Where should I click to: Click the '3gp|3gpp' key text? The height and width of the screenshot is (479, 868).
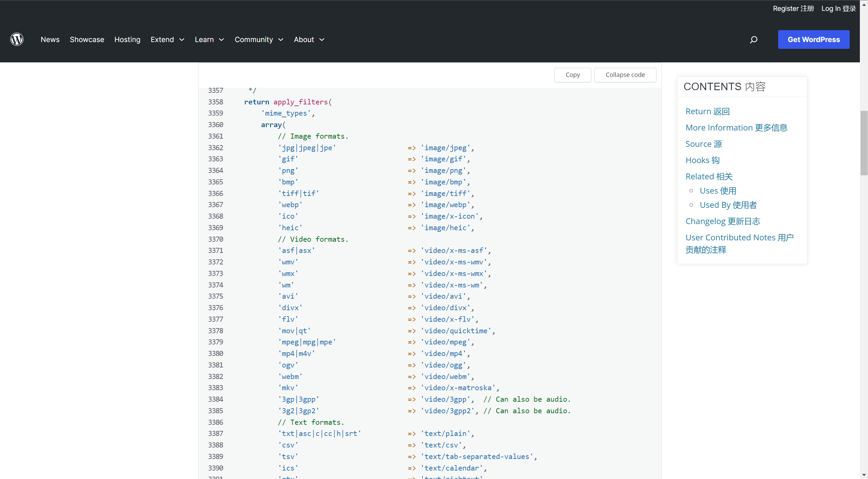click(x=299, y=399)
